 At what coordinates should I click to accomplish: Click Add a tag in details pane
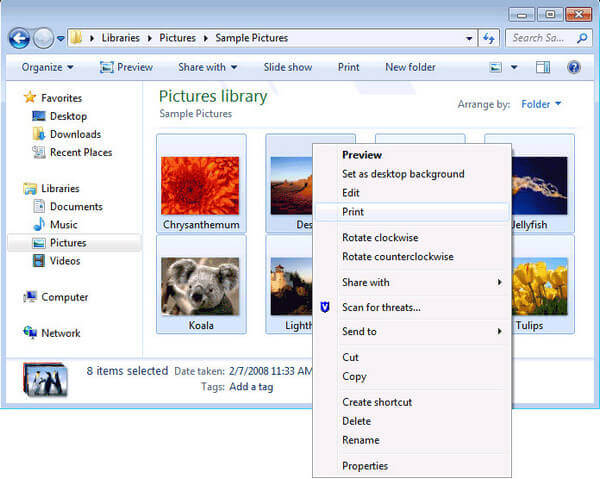(251, 387)
